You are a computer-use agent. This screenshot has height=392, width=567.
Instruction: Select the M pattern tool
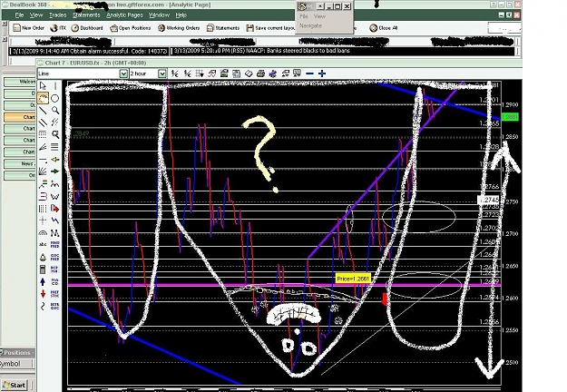(x=55, y=233)
